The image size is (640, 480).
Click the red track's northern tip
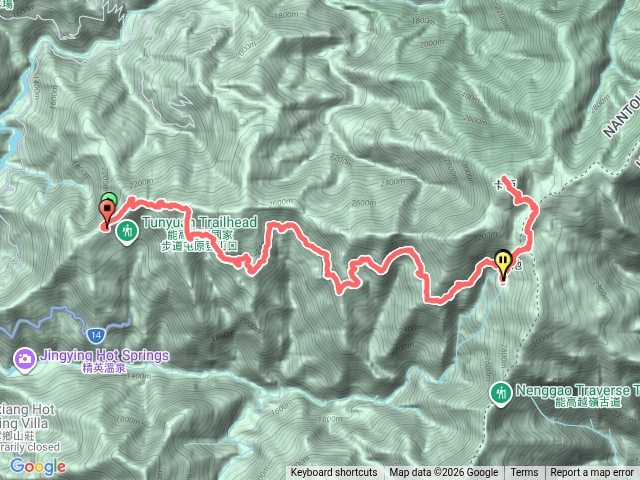(x=504, y=178)
